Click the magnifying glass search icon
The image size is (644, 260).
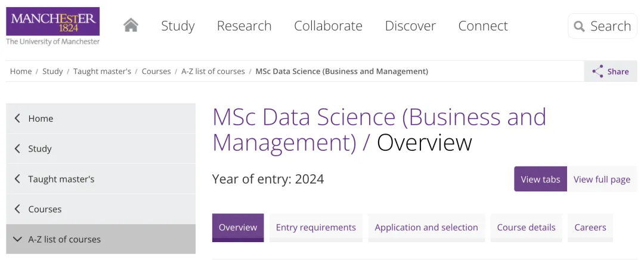coord(579,26)
